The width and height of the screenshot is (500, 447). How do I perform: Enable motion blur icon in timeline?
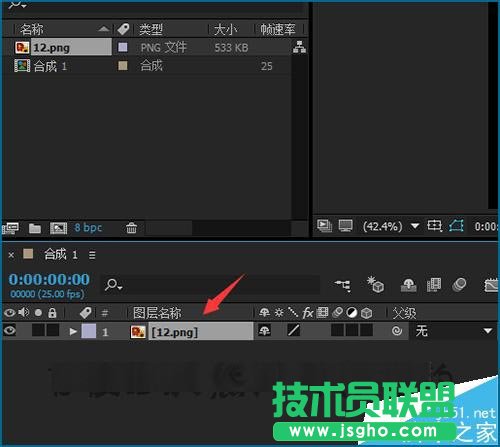point(459,285)
